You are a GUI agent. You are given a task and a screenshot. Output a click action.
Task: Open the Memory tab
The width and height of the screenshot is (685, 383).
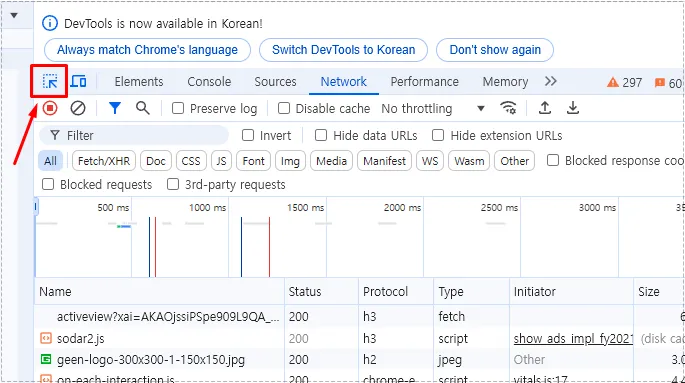pos(505,82)
